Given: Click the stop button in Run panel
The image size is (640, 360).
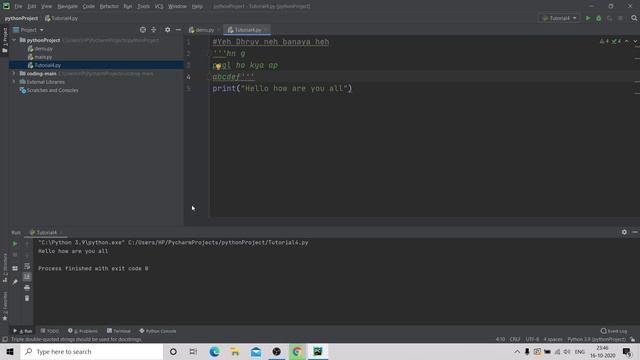Looking at the screenshot, I should [15, 255].
